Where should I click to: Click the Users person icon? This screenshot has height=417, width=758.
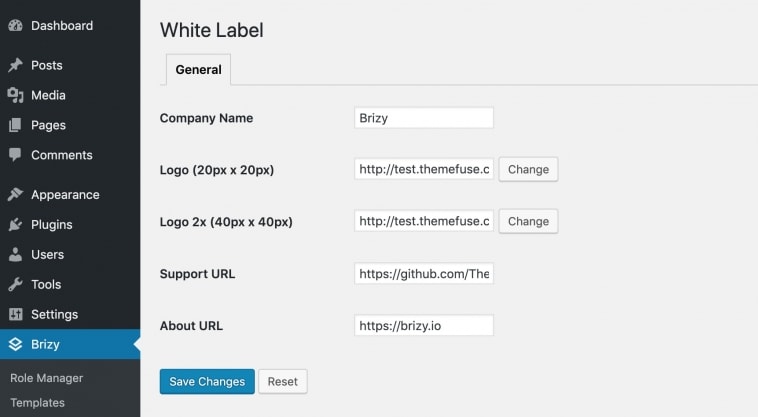pos(15,254)
